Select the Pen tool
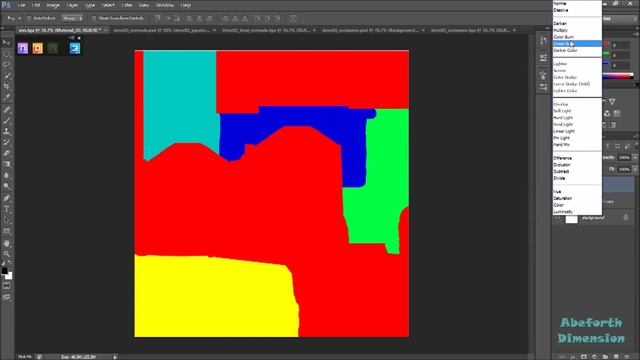 tap(7, 198)
